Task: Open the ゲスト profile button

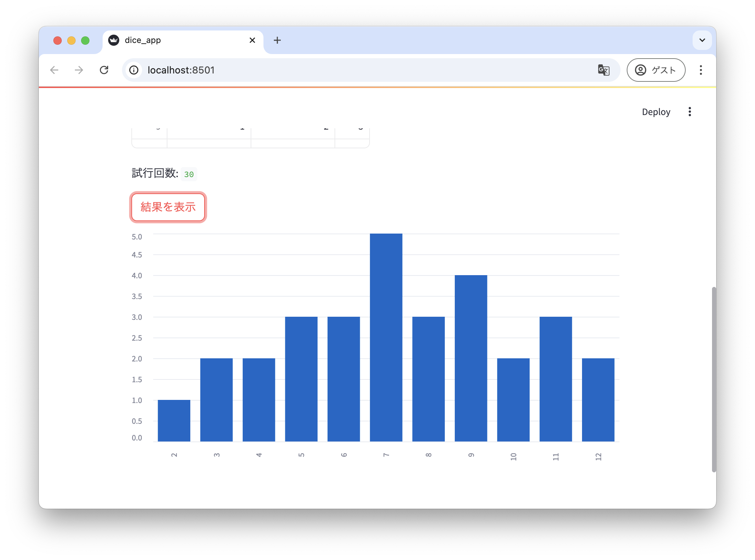Action: point(656,70)
